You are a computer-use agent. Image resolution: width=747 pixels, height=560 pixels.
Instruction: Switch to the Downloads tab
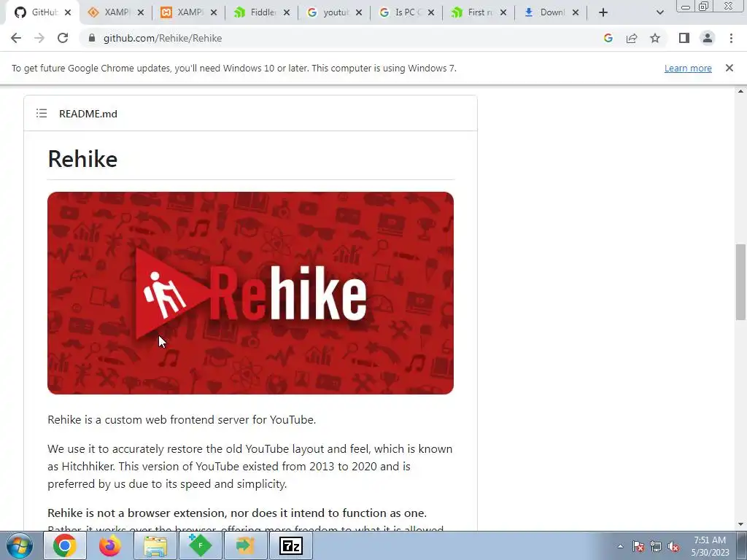[x=551, y=12]
